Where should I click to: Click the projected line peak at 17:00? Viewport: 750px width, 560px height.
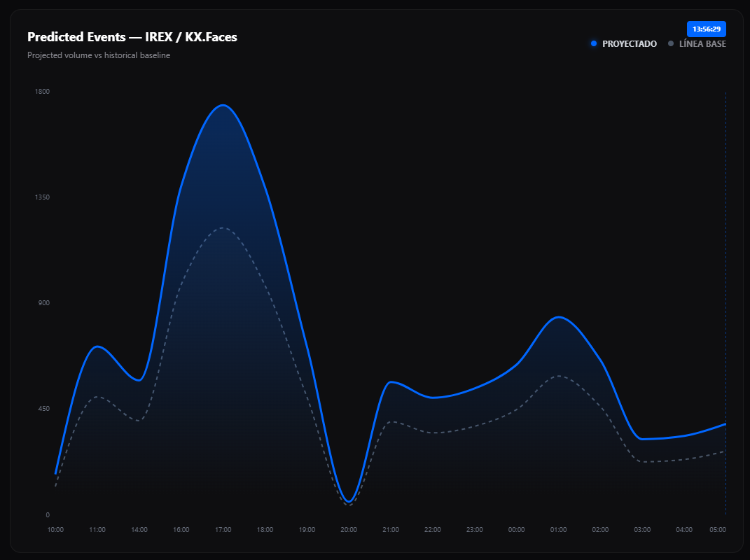click(223, 105)
